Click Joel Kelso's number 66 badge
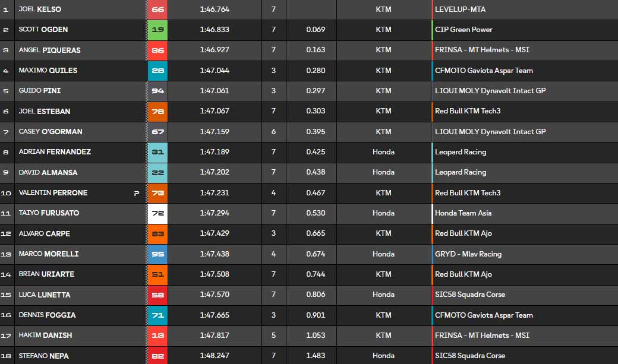618x364 pixels. click(x=157, y=10)
